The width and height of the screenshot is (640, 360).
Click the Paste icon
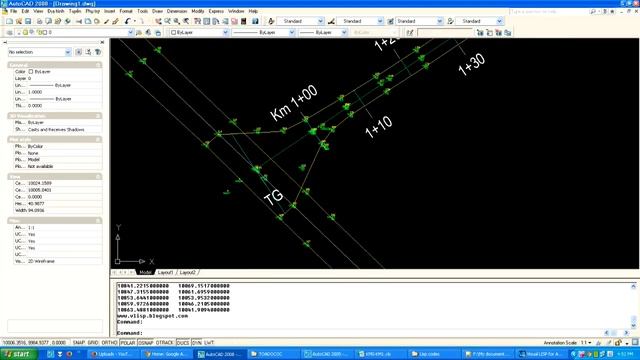(97, 21)
